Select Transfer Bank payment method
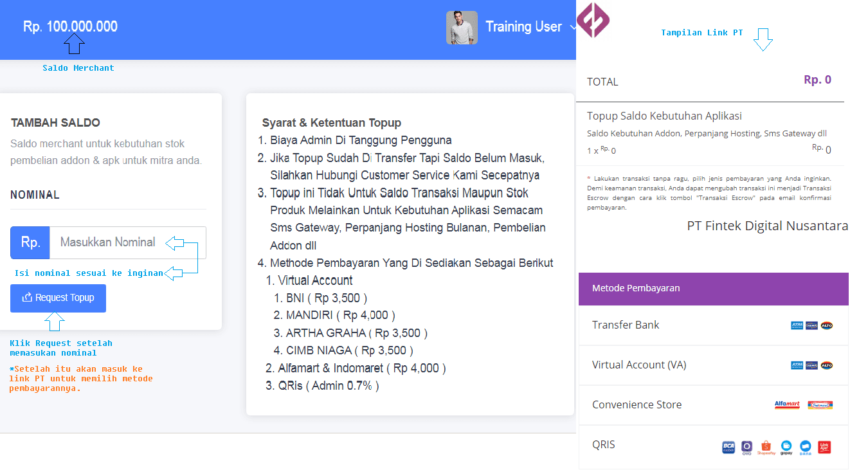This screenshot has width=868, height=472. (x=626, y=325)
